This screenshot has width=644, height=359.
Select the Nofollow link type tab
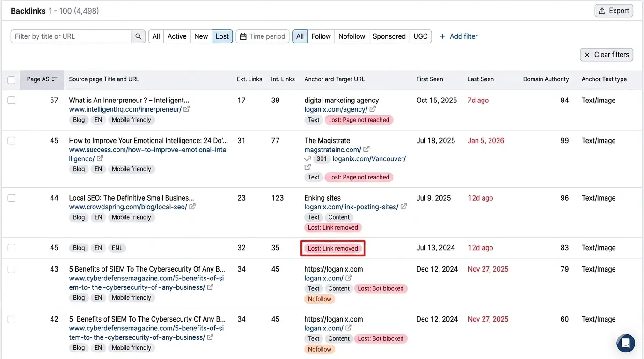coord(351,36)
